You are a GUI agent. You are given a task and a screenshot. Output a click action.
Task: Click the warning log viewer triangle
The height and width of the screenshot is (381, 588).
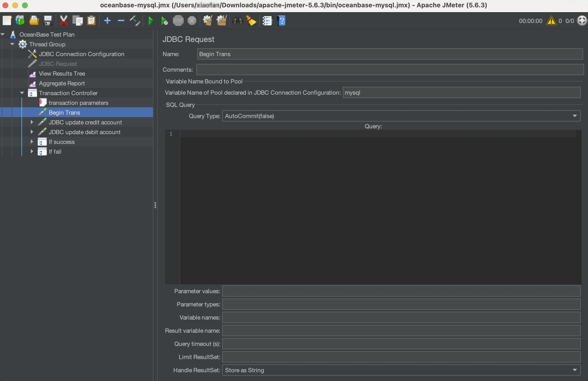551,21
